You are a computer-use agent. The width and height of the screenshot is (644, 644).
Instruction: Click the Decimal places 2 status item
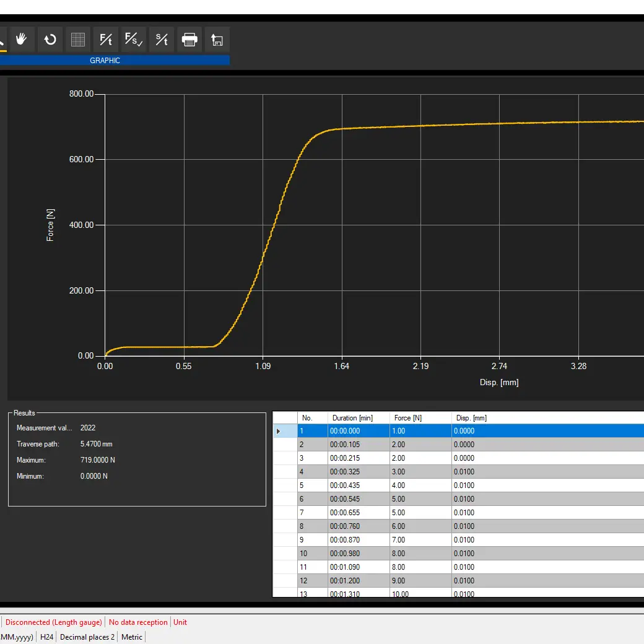[x=87, y=637]
